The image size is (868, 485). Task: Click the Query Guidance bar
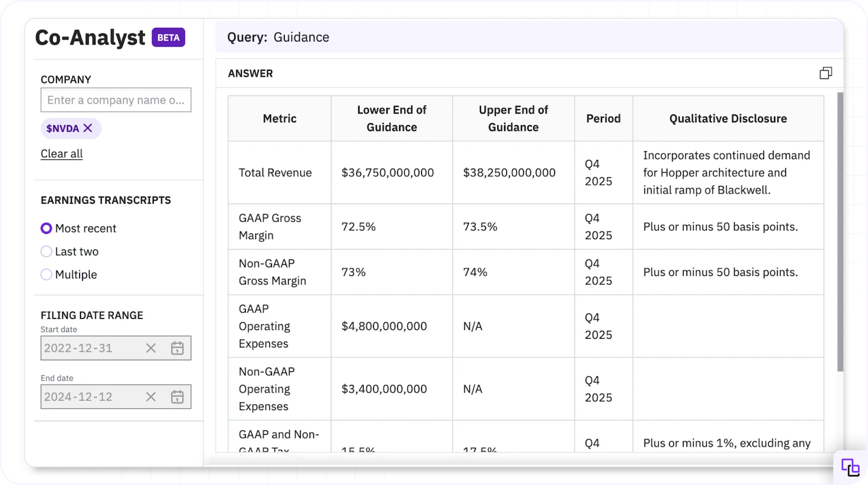click(x=528, y=37)
